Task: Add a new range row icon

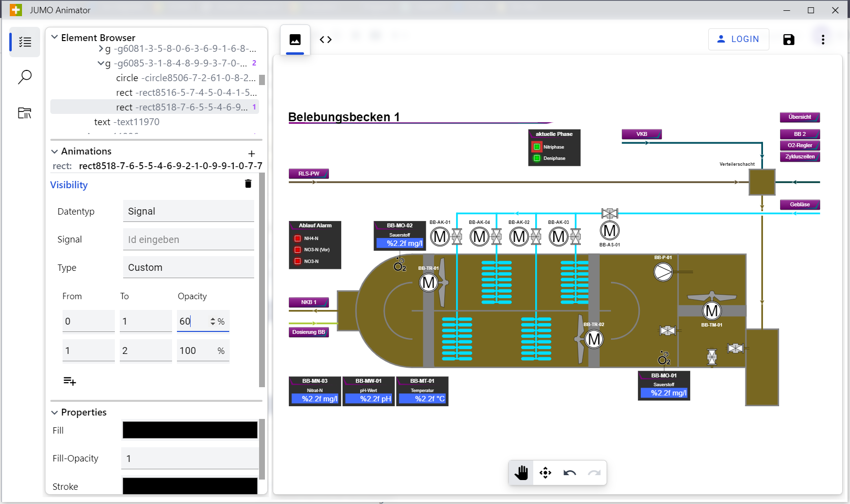Action: (69, 381)
